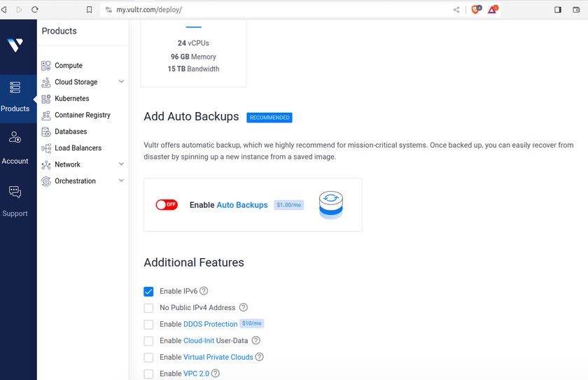Select the Compute product icon
Viewport: 588px width, 380px height.
tap(45, 66)
